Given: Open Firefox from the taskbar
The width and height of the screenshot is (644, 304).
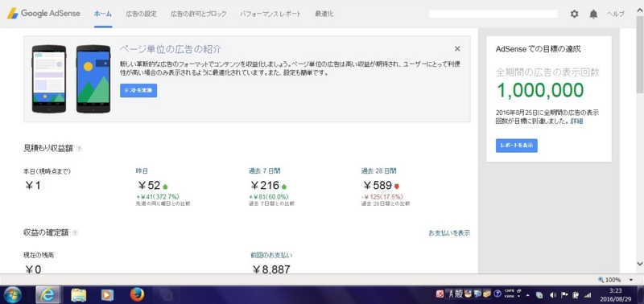Looking at the screenshot, I should [137, 294].
